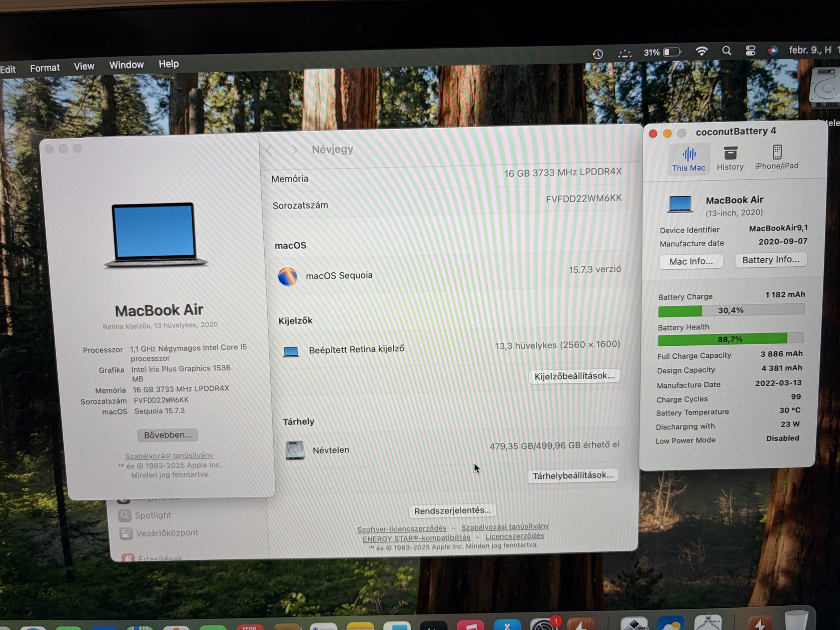Screen dimensions: 840x630
Task: Click the date 'febr. 9., H' in menu bar
Action: click(x=810, y=50)
